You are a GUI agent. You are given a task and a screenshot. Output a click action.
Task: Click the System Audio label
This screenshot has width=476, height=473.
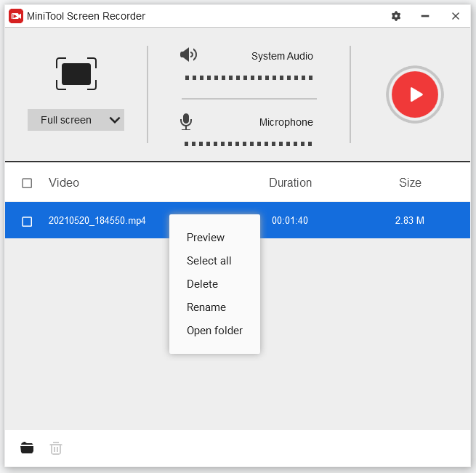(282, 56)
